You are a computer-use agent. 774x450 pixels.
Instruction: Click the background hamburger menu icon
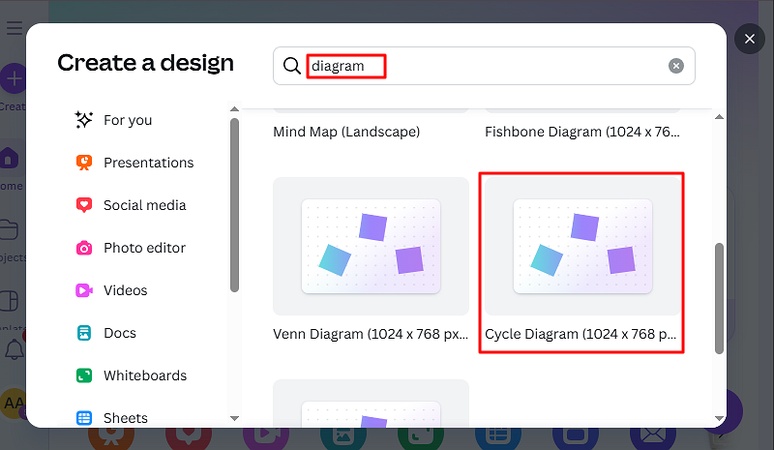[14, 28]
